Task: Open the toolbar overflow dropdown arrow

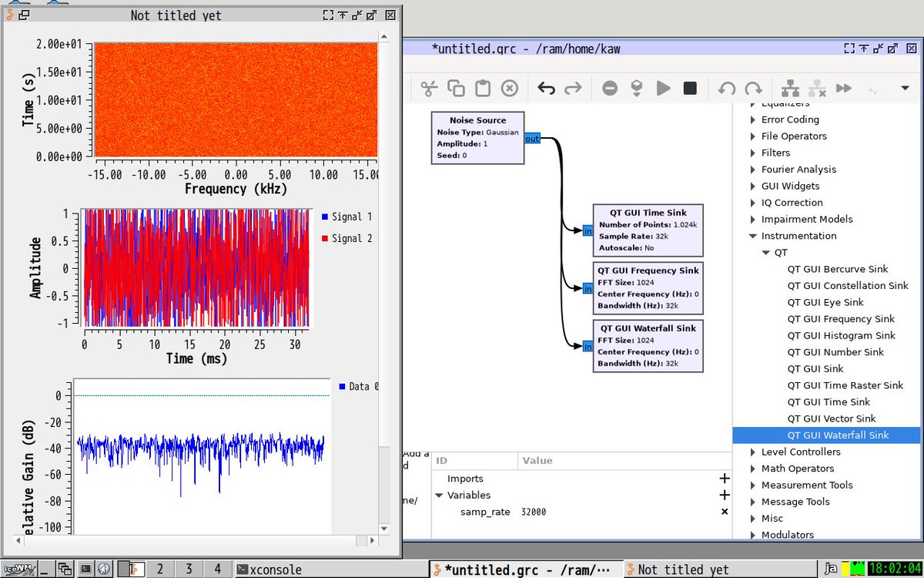Action: tap(906, 89)
